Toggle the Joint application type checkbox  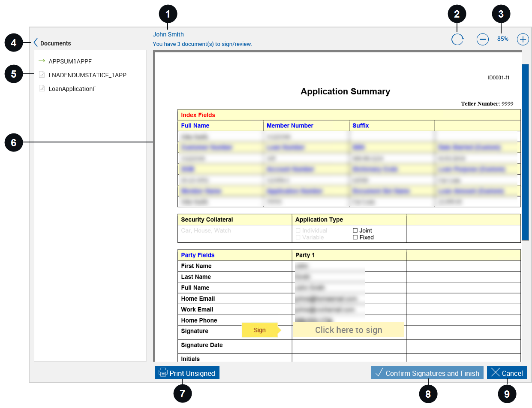coord(355,230)
